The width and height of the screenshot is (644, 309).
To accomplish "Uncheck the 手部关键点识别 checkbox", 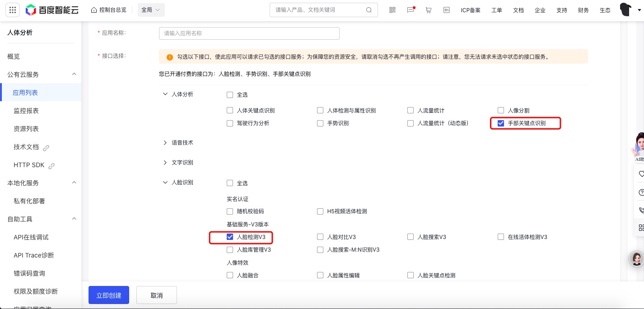I will pos(501,123).
